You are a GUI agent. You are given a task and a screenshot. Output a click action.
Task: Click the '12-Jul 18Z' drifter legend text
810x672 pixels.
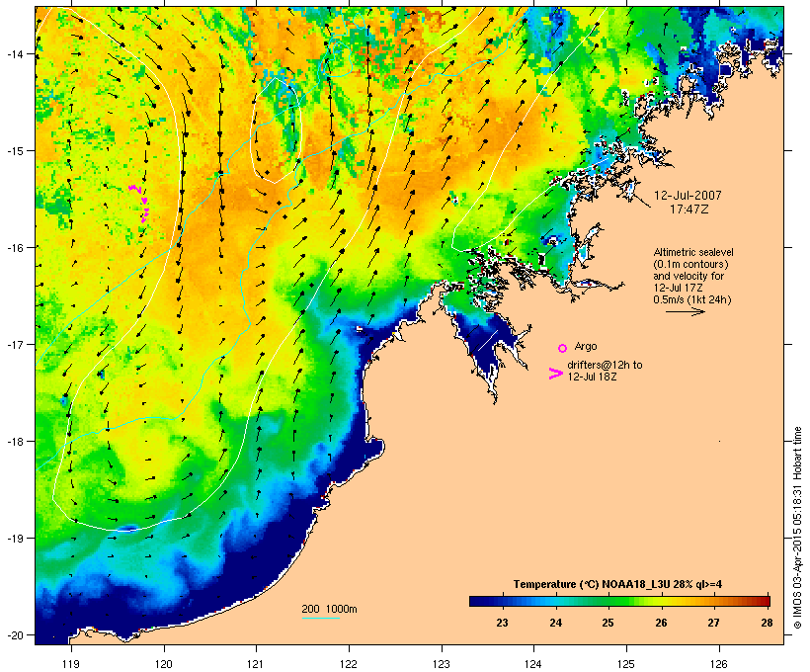pyautogui.click(x=592, y=377)
